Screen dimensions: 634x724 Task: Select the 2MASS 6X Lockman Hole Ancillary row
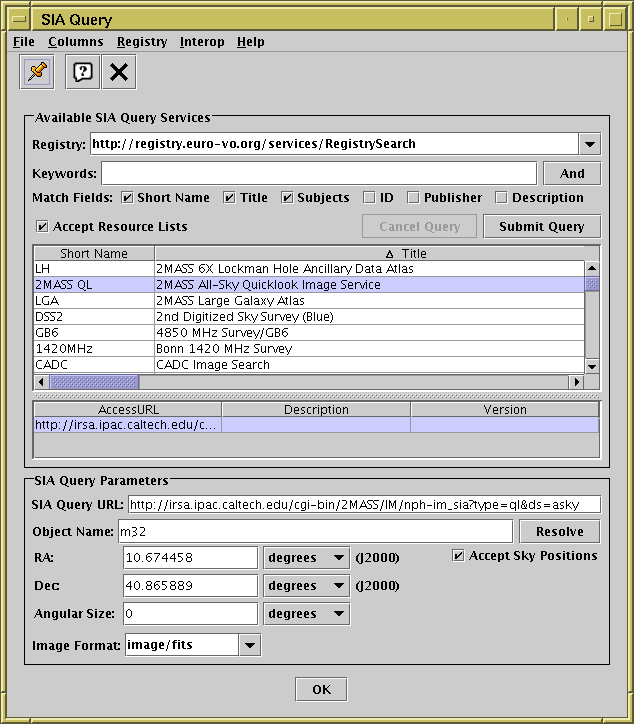click(309, 269)
